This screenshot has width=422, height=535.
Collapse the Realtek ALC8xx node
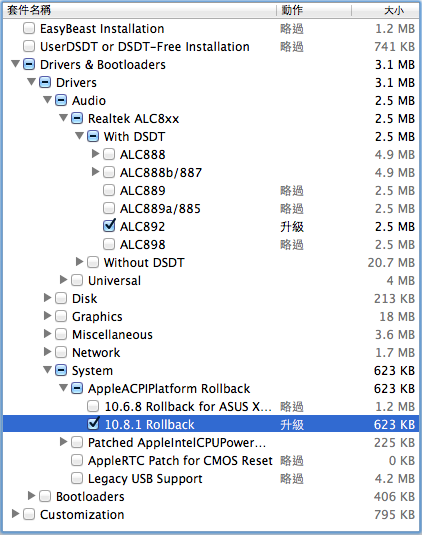(x=63, y=118)
